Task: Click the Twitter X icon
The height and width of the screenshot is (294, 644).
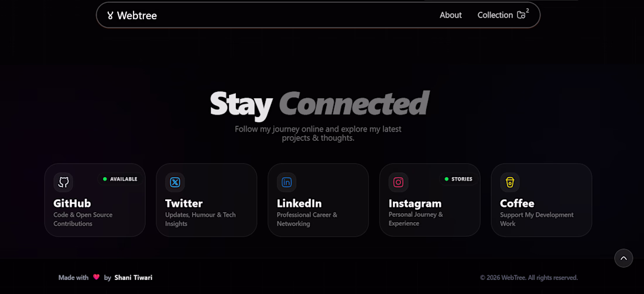Action: (x=175, y=182)
